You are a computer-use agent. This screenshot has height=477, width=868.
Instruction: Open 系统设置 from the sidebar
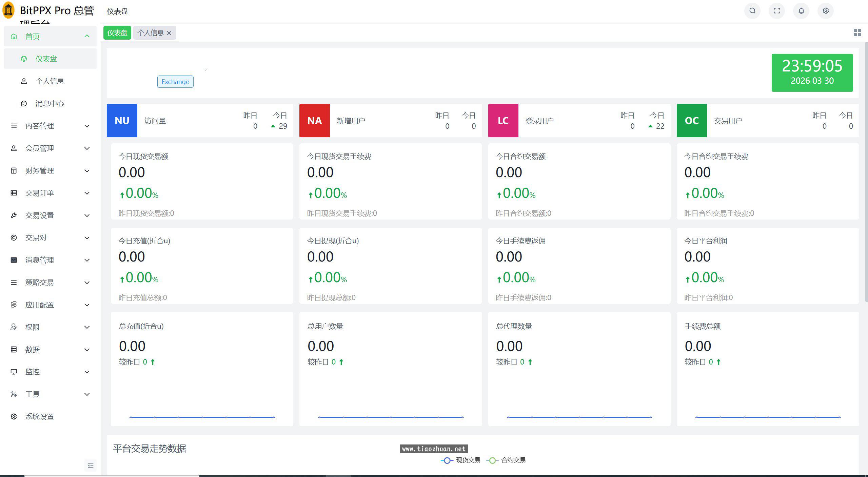pos(39,417)
